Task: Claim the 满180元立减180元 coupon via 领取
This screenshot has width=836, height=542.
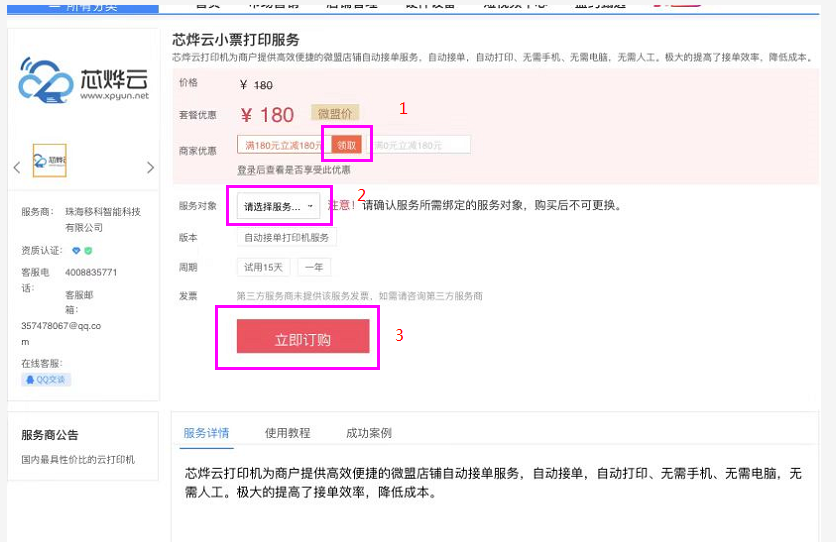Action: 347,145
